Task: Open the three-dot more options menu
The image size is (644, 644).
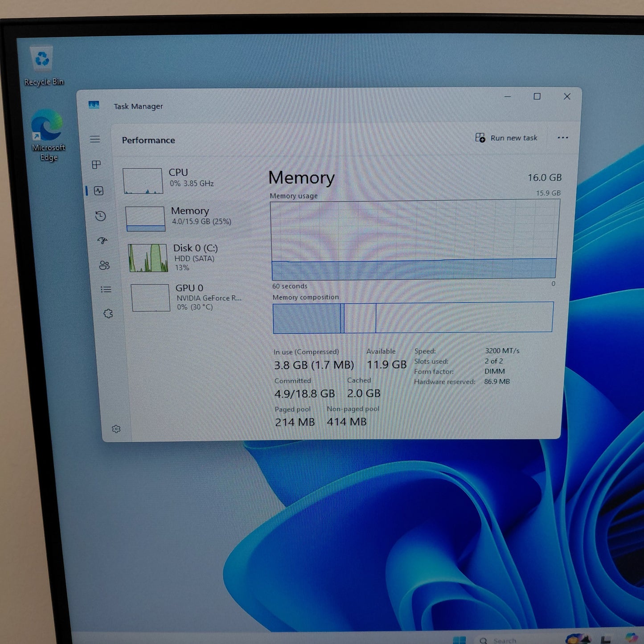Action: click(562, 138)
